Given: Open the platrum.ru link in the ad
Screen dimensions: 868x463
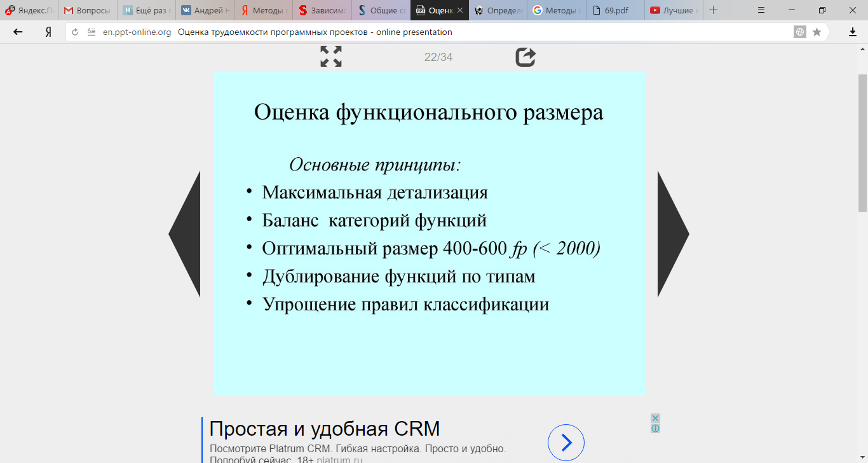Looking at the screenshot, I should 340,460.
